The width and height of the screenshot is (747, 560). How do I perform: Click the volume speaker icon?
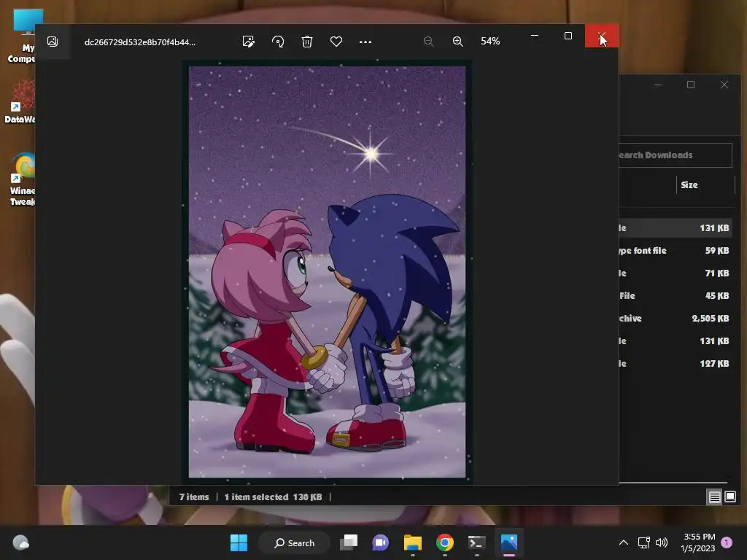[662, 542]
